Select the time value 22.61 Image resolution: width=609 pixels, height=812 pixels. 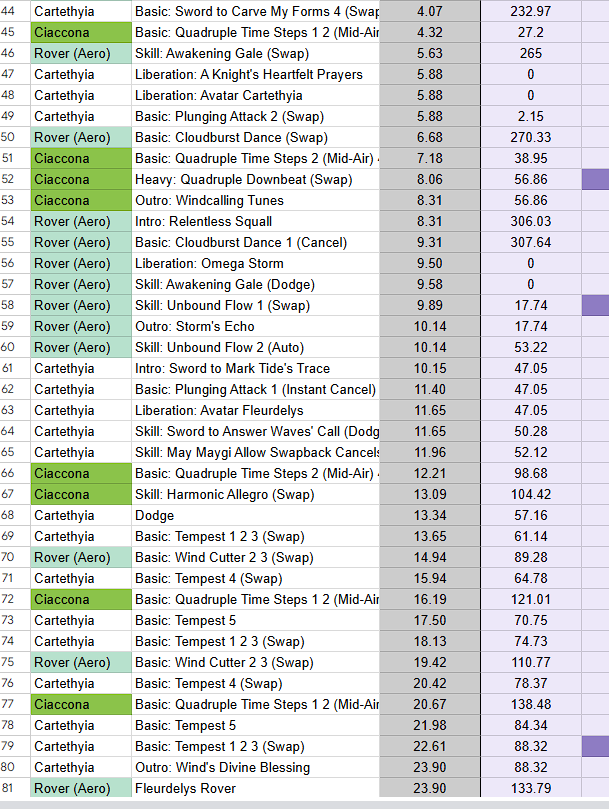430,746
